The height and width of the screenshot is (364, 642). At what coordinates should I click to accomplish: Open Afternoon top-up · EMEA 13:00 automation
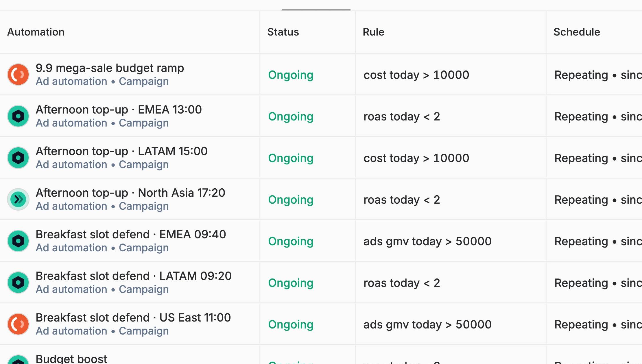pyautogui.click(x=119, y=110)
